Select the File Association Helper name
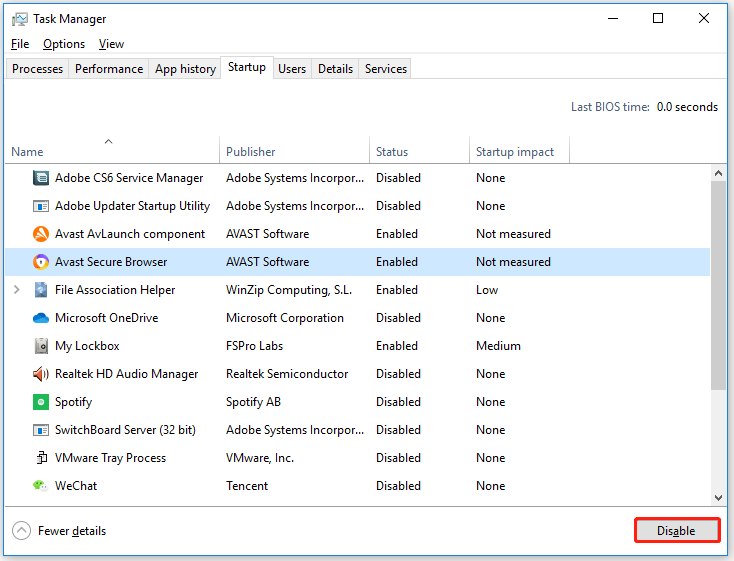Viewport: 734px width, 561px height. tap(115, 290)
